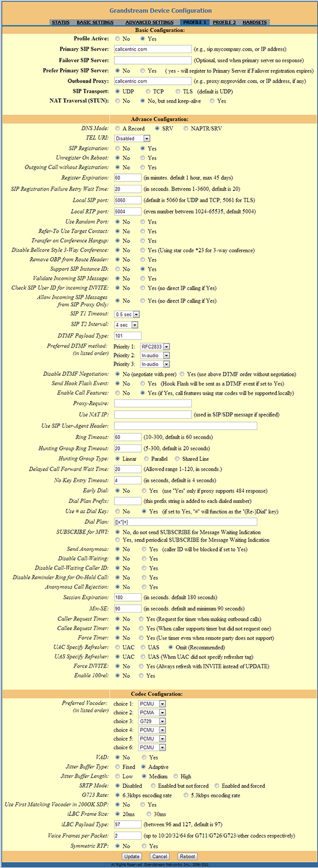This screenshot has height=868, width=318.
Task: Switch to the PROFILE 2 tab
Action: click(224, 22)
